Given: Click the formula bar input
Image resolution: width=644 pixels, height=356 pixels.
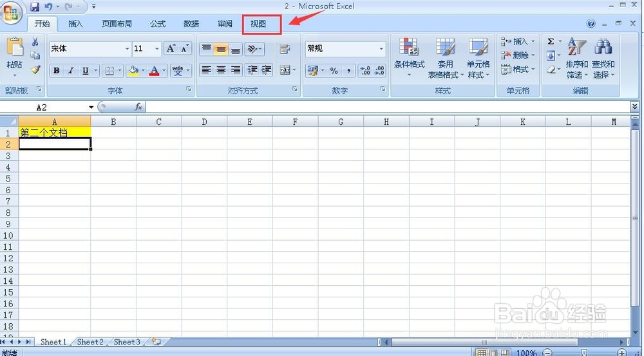Looking at the screenshot, I should click(388, 107).
